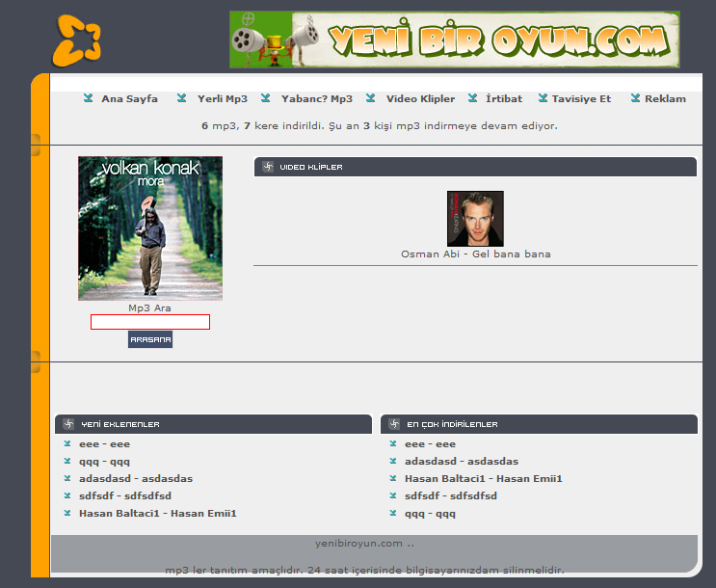The image size is (716, 588).
Task: Click the yenibiroyun.com footer text
Action: pyautogui.click(x=364, y=544)
